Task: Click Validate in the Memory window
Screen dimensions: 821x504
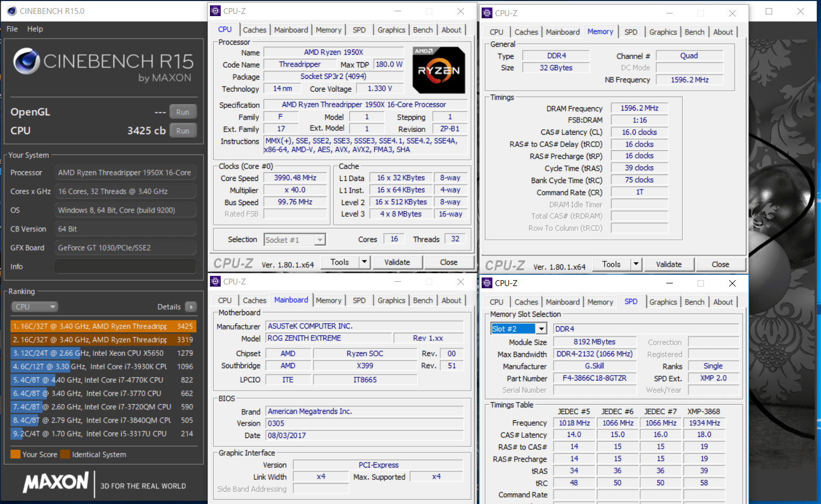Action: pos(669,264)
